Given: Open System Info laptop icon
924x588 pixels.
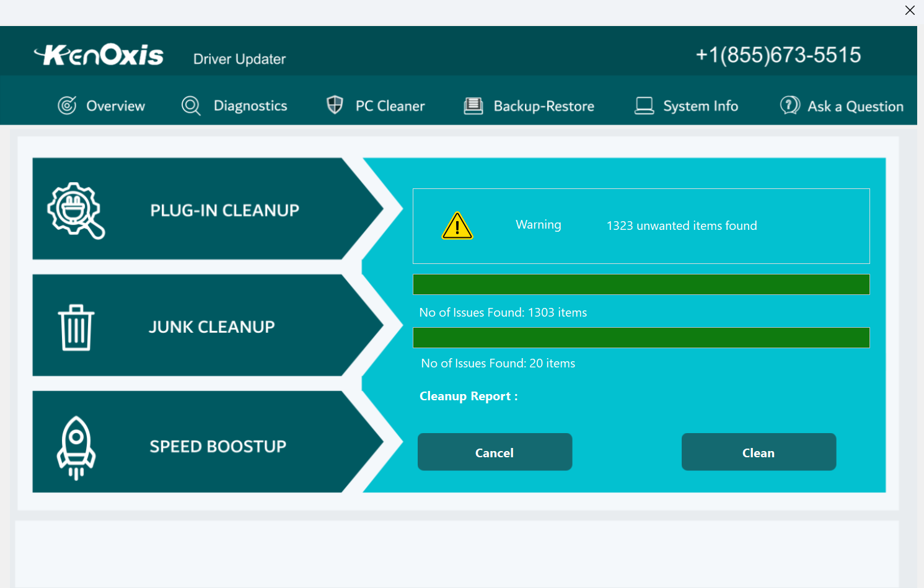Looking at the screenshot, I should tap(644, 105).
